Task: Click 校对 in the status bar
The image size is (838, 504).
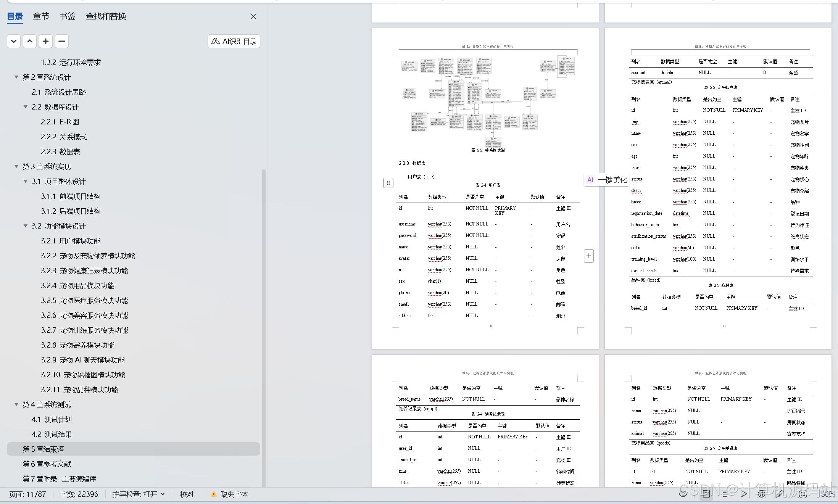Action: (187, 494)
